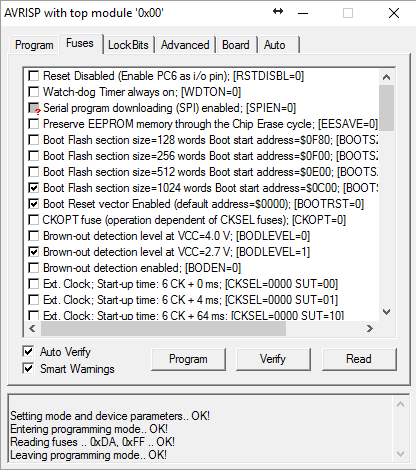This screenshot has width=416, height=472.
Task: Click fuse list scroll down arrow
Action: (x=387, y=312)
